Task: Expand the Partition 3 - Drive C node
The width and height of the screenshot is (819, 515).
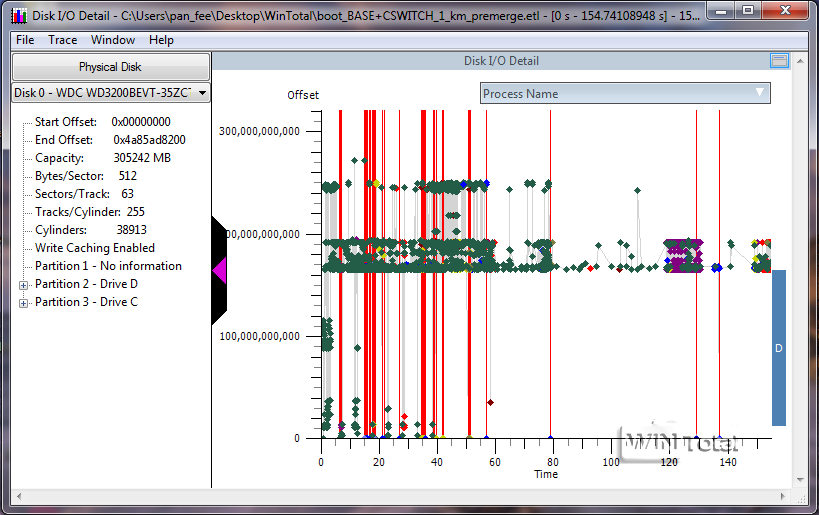Action: (24, 302)
